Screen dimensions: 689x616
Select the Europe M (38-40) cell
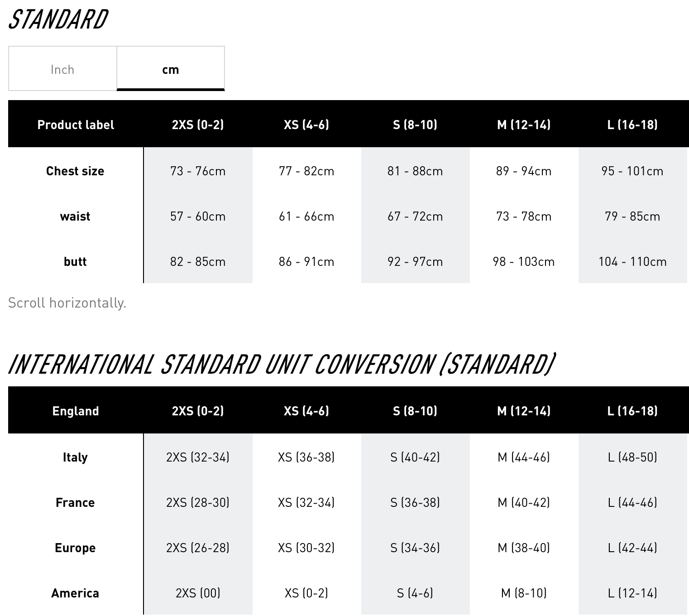coord(524,548)
